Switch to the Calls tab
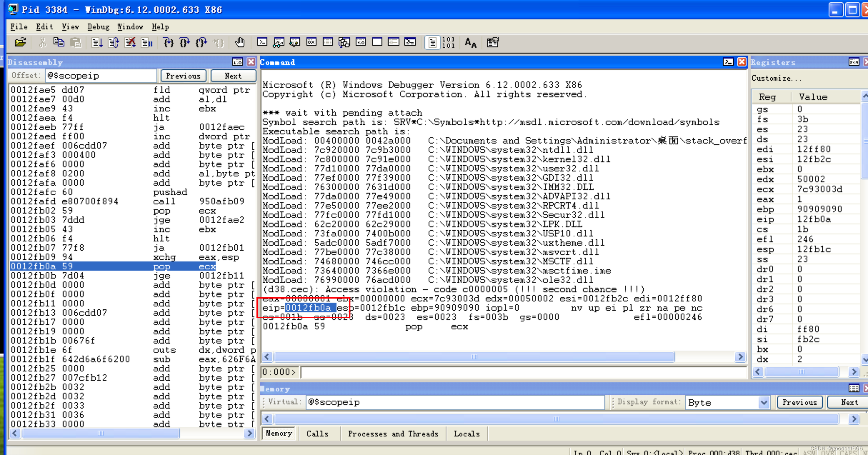The height and width of the screenshot is (455, 868). [x=318, y=434]
